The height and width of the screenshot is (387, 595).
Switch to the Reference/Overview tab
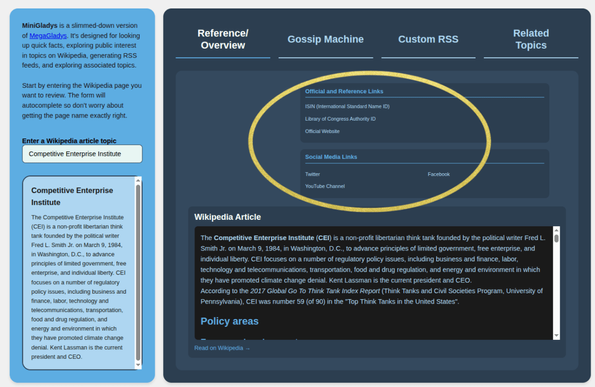(223, 39)
